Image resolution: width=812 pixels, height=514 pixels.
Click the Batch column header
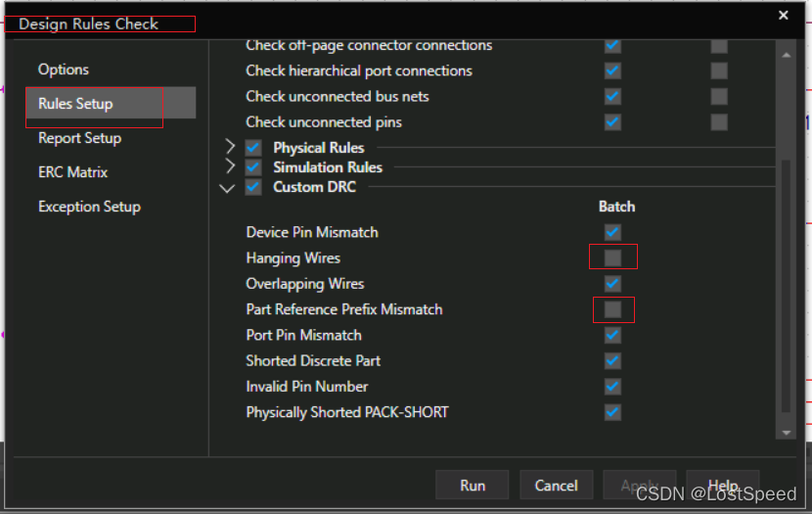click(x=616, y=207)
